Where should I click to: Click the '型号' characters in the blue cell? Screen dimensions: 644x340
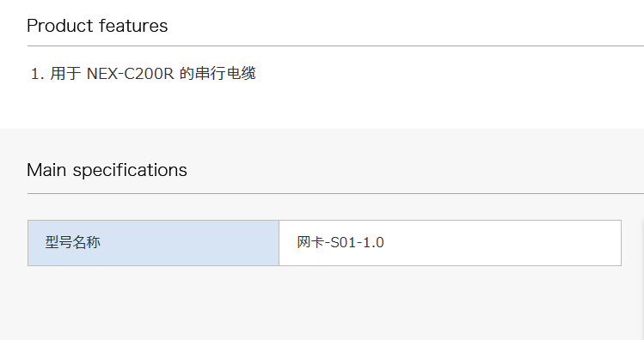58,242
